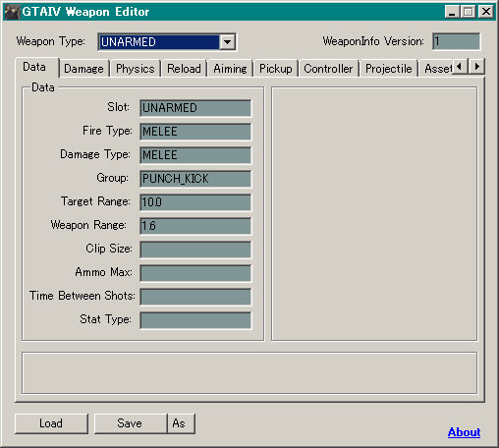This screenshot has height=448, width=499.
Task: Click the Damage Type field
Action: click(195, 155)
